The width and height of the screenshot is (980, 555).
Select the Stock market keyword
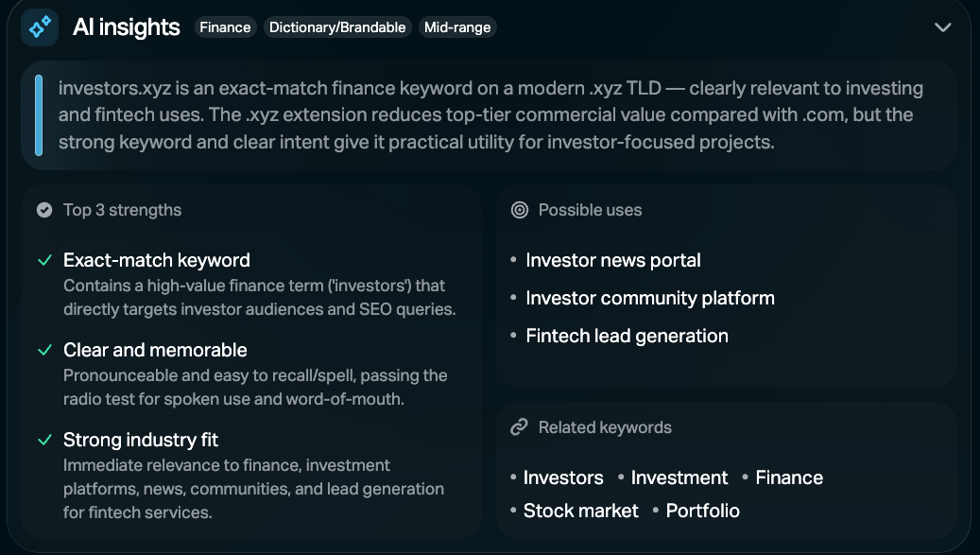coord(580,511)
